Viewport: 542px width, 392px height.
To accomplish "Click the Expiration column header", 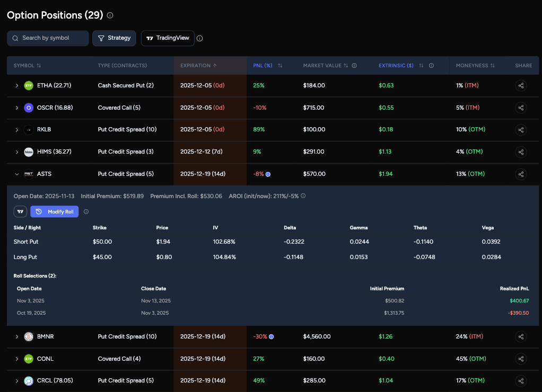I will coord(199,65).
